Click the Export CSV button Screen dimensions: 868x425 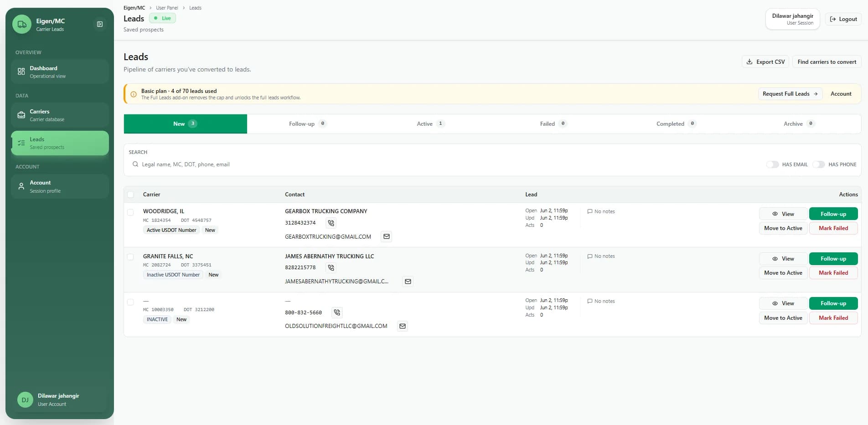pyautogui.click(x=765, y=62)
